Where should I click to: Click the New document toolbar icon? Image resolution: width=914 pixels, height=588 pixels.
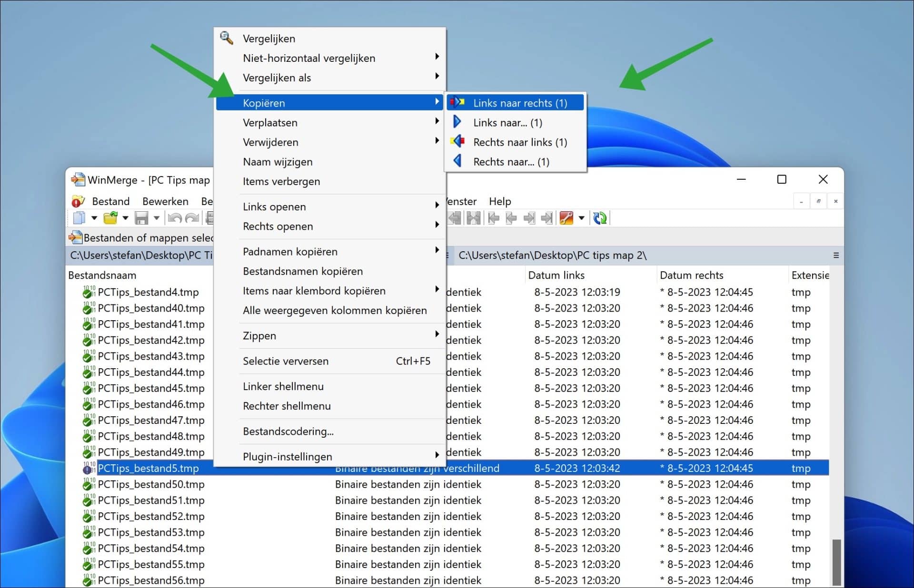(79, 218)
